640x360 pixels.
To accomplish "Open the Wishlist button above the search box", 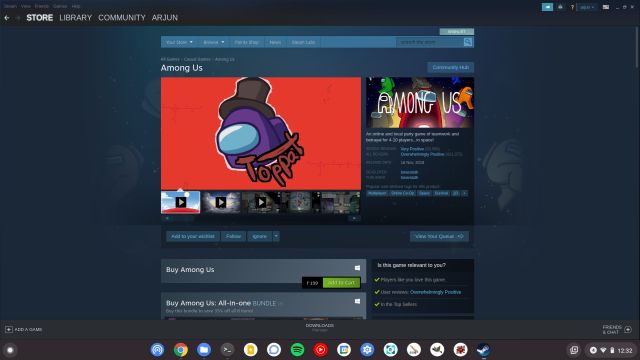I will pos(457,31).
